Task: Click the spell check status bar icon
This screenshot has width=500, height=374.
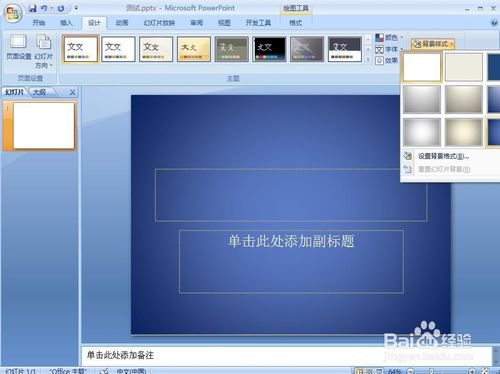Action: (104, 371)
